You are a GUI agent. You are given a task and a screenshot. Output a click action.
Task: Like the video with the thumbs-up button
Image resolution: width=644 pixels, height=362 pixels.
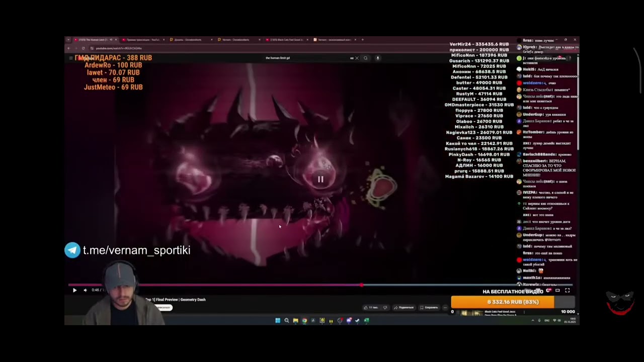[x=372, y=307]
